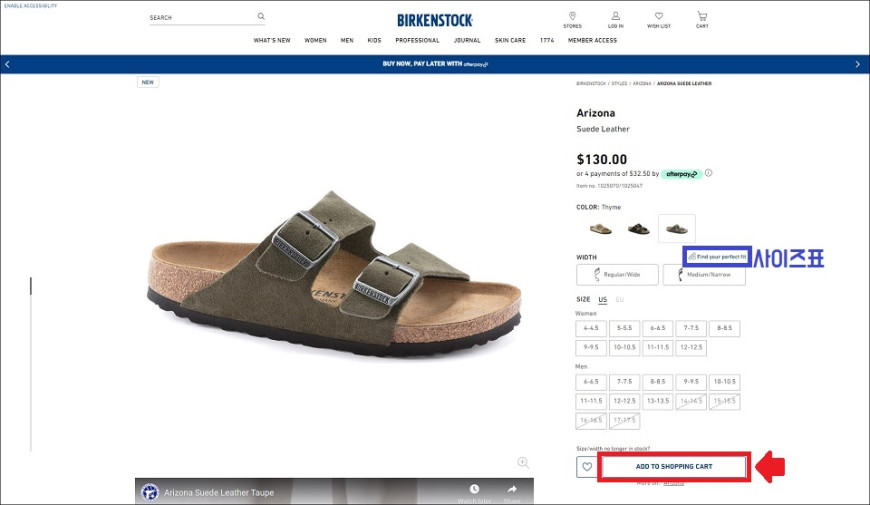Select Men size 8-8.5
Screen dimensions: 870x505
(657, 382)
